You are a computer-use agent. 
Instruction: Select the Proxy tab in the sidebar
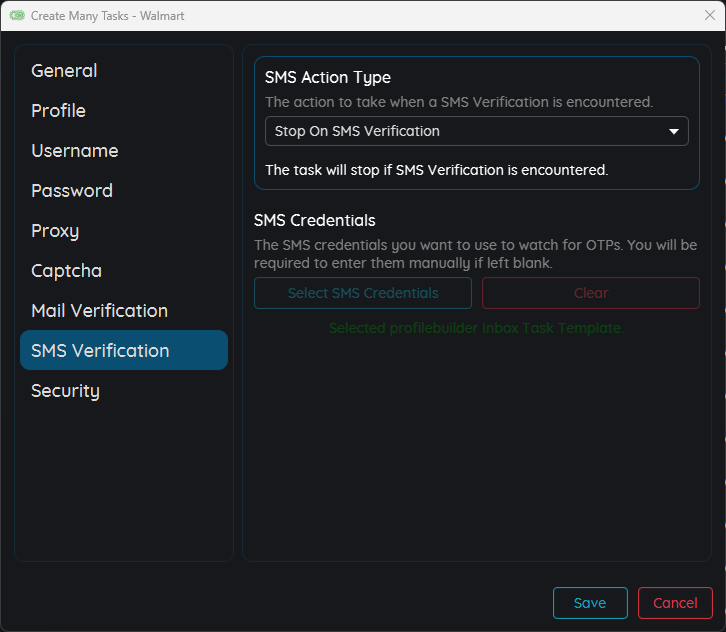pos(55,231)
